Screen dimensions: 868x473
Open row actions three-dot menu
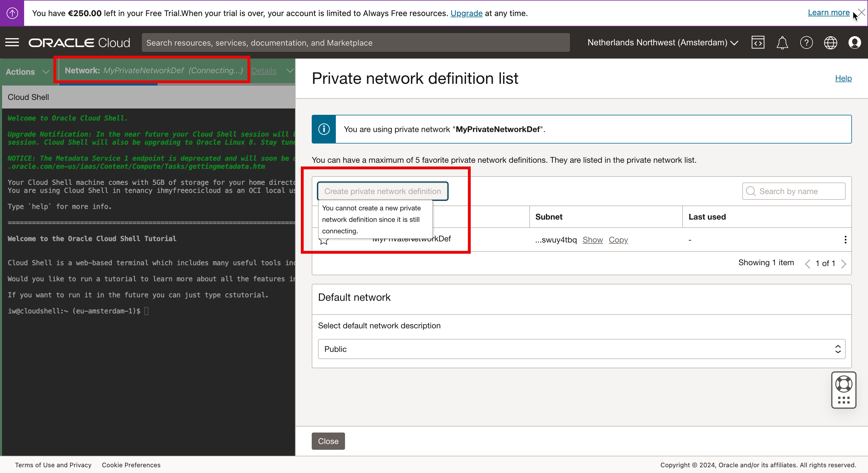(845, 240)
